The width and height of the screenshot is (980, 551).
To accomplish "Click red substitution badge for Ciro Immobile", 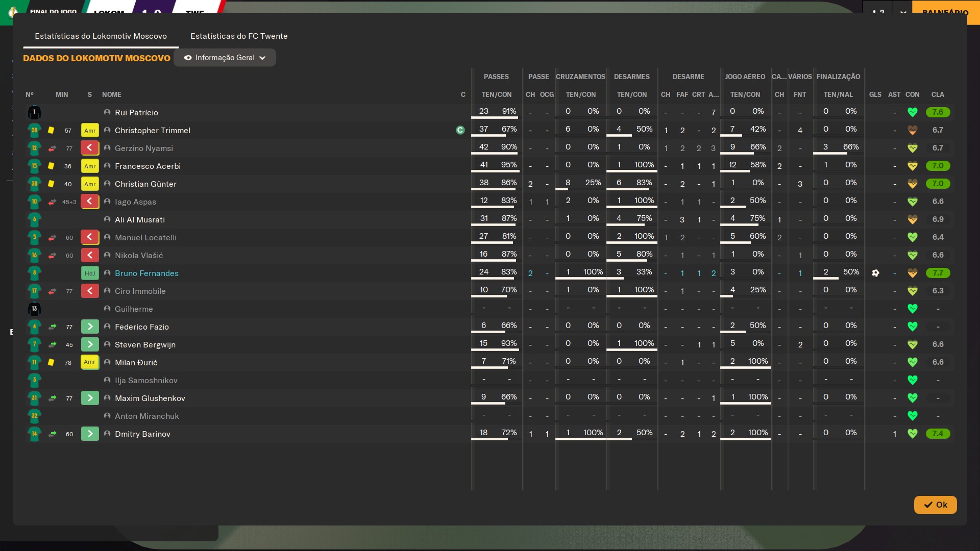I will tap(90, 291).
